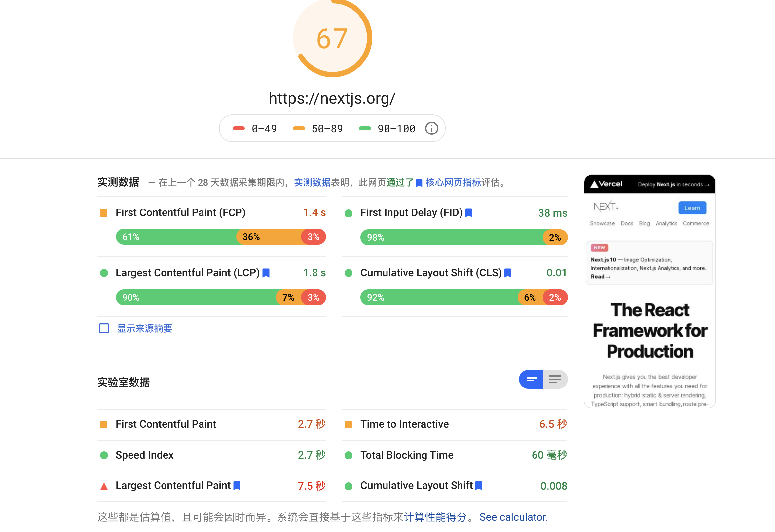Screen dimensions: 775x532
Task: Click 通过了 status text
Action: (x=400, y=183)
